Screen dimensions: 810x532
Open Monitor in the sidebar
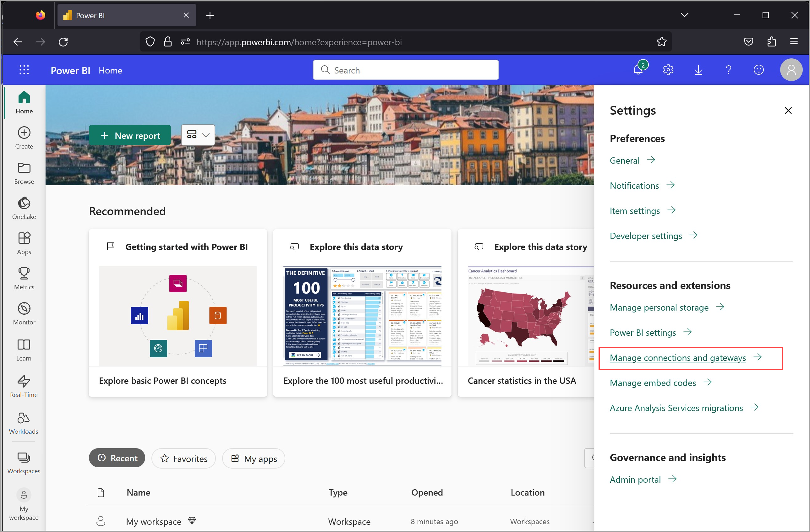24,314
